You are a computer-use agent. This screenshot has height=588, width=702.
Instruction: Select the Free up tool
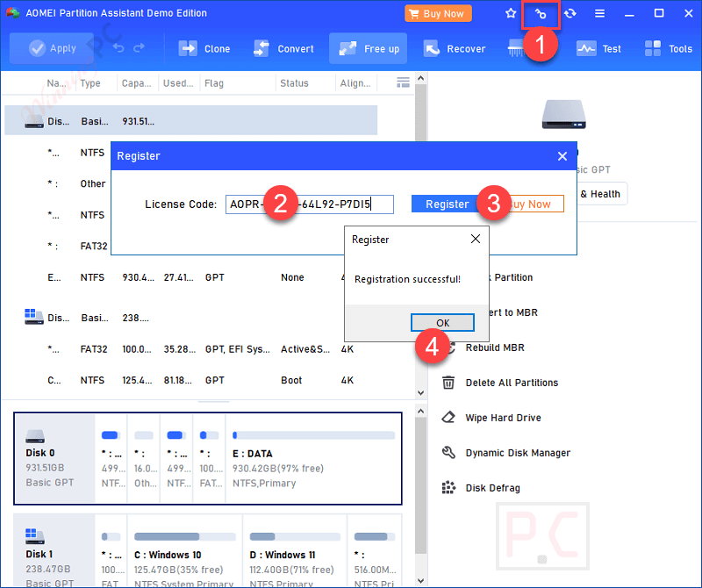(x=368, y=48)
